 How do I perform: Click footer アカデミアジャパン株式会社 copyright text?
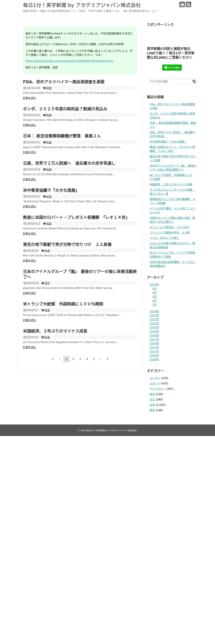pos(123,431)
